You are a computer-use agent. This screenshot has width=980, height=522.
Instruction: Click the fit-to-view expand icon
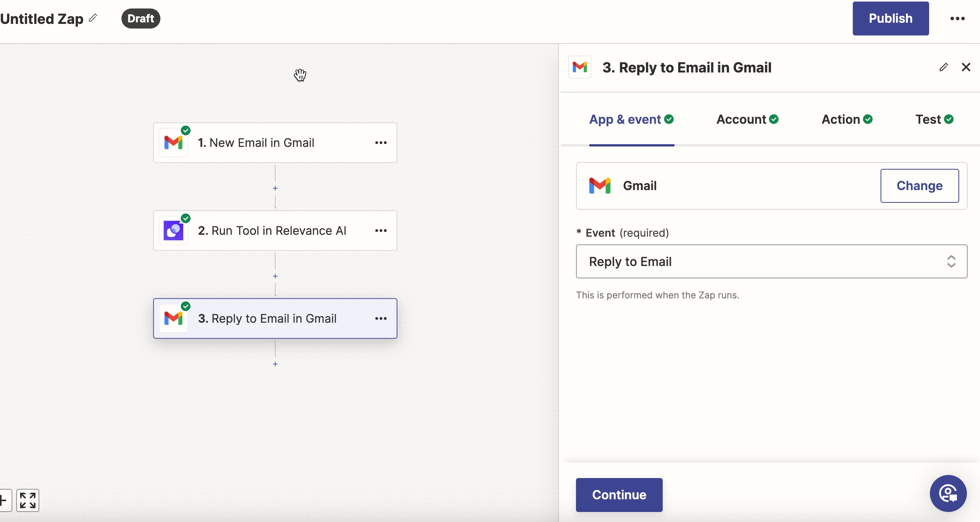pyautogui.click(x=28, y=500)
